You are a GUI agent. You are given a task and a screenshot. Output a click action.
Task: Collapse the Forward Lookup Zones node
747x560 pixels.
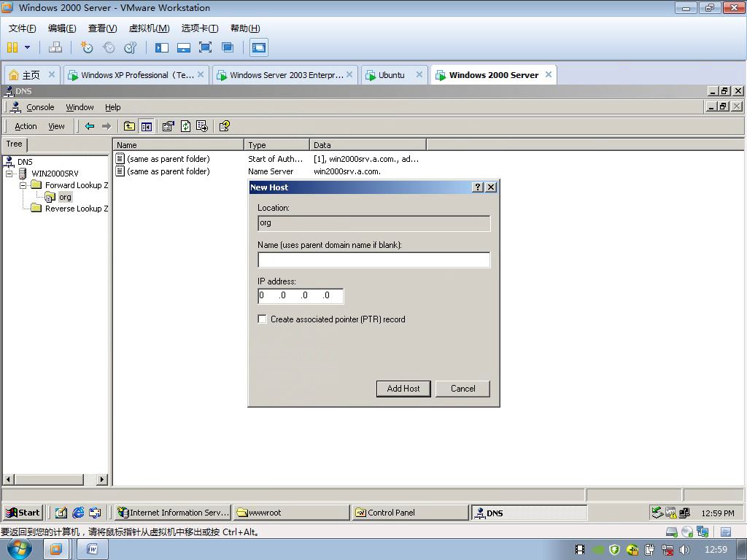[23, 185]
